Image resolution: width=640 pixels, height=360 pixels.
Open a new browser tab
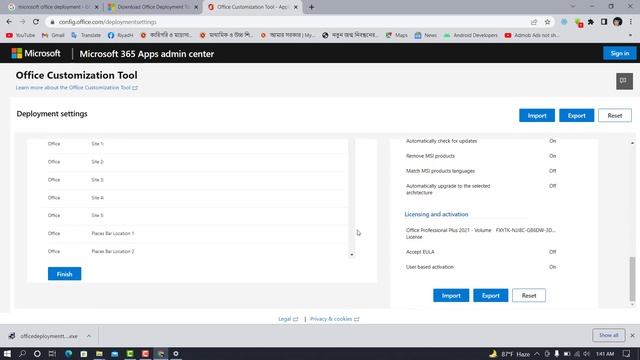(311, 7)
